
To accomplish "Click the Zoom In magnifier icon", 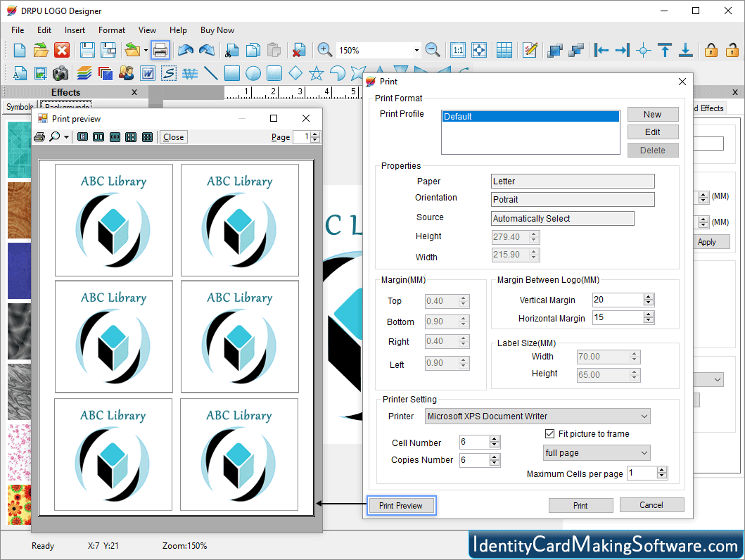I will click(x=324, y=49).
